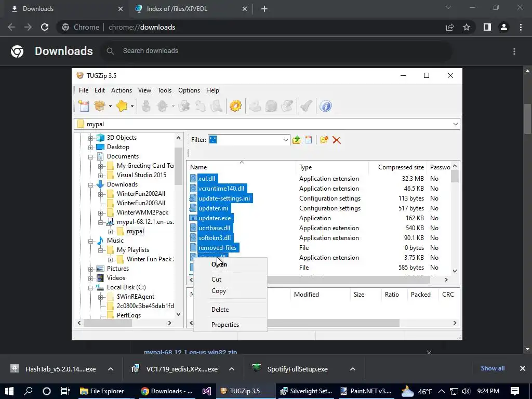Select the Local Disk (C:) tree item

tap(126, 287)
